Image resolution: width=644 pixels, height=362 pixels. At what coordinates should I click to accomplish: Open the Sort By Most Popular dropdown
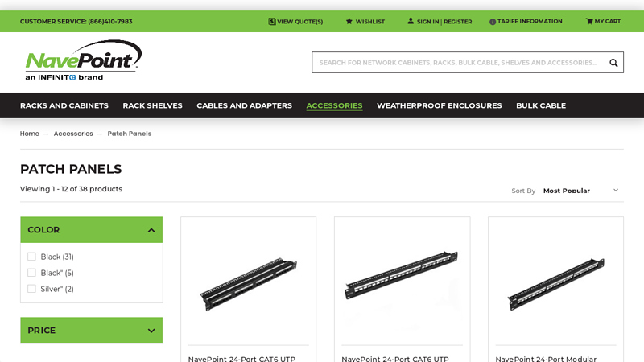[580, 191]
